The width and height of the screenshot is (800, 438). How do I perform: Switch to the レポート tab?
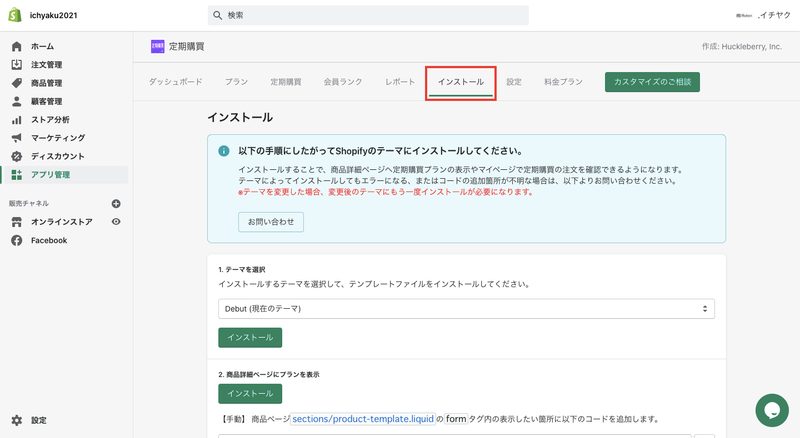pos(400,82)
